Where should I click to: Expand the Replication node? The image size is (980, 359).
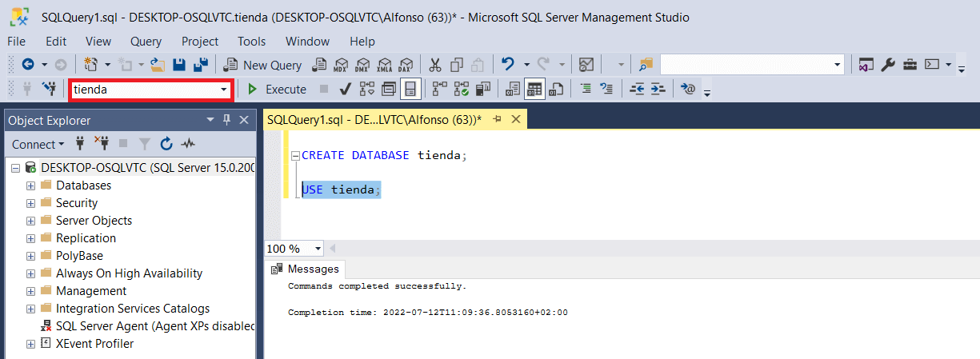[x=31, y=238]
